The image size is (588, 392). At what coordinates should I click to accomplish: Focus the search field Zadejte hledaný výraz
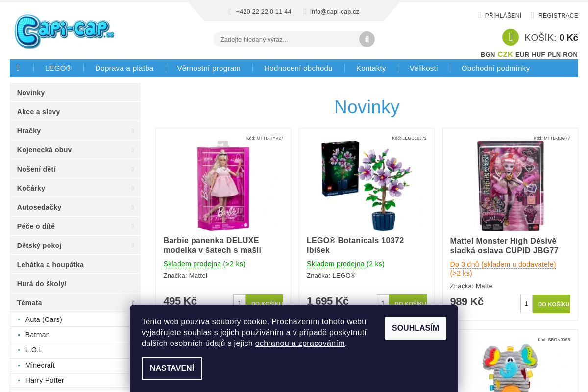click(x=286, y=39)
